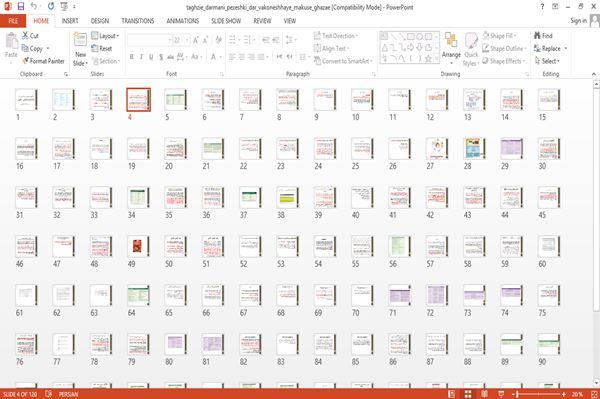Screen dimensions: 600x399
Task: Click the Help question mark
Action: tap(542, 7)
